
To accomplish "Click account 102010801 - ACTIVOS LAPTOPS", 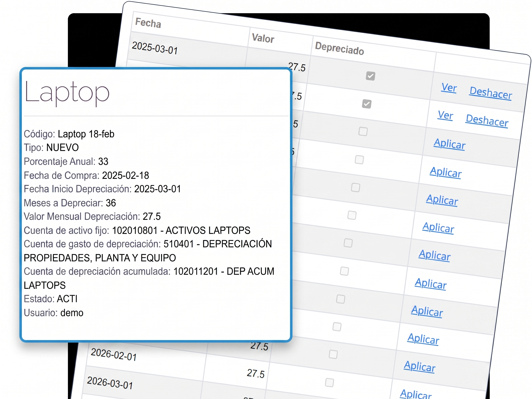I will click(181, 230).
